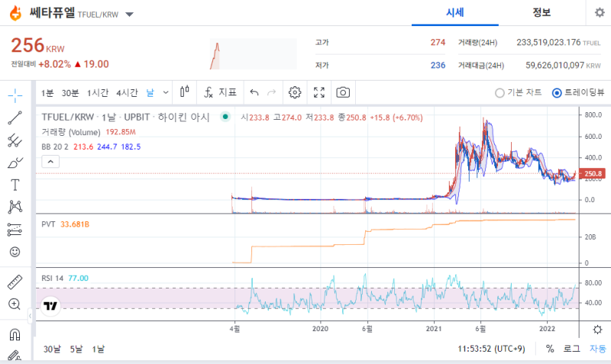Open page settings gear at top right
Viewport: 611px width, 364px height.
pyautogui.click(x=600, y=13)
